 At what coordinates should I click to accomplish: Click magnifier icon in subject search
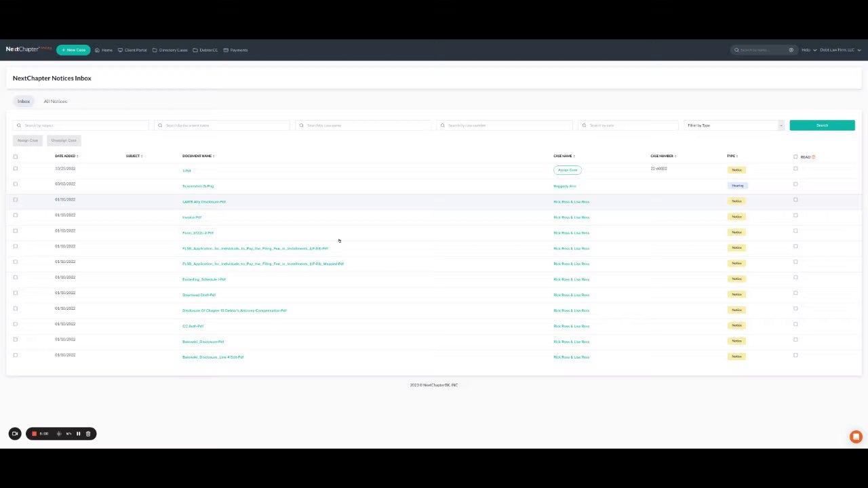19,125
